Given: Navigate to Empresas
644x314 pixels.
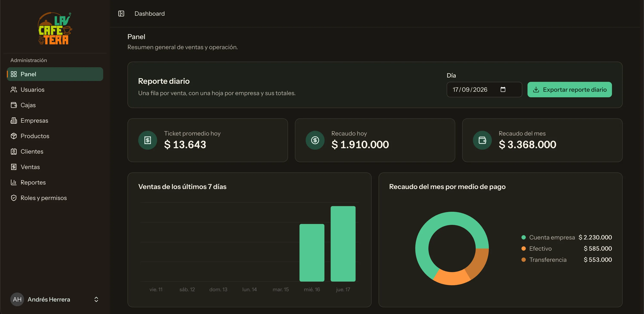Looking at the screenshot, I should [x=55, y=120].
